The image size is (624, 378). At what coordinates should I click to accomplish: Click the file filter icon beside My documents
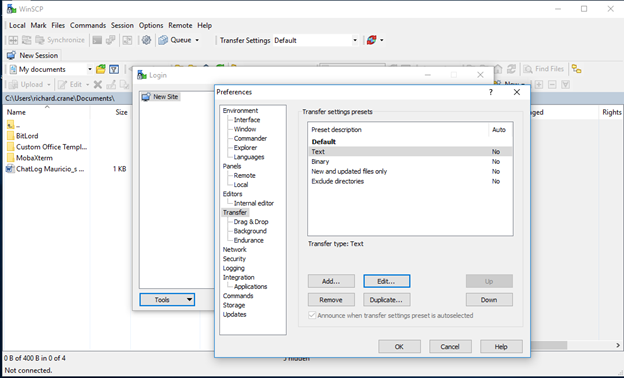(x=114, y=70)
